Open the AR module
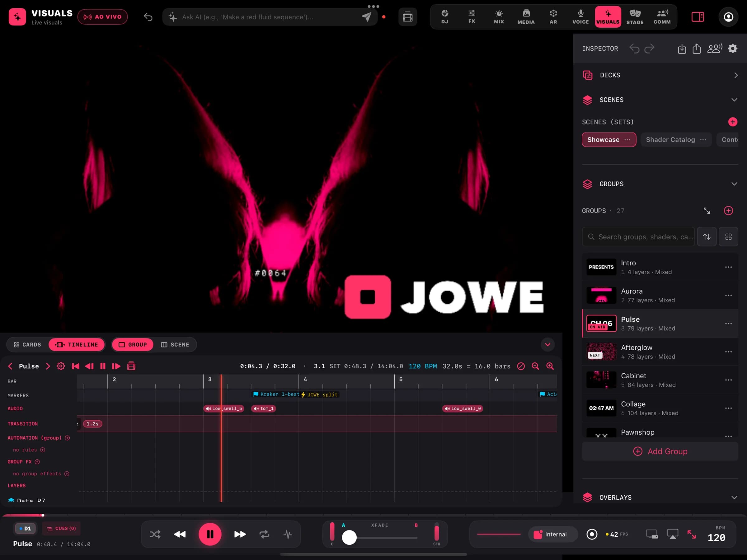This screenshot has width=747, height=560. (553, 16)
